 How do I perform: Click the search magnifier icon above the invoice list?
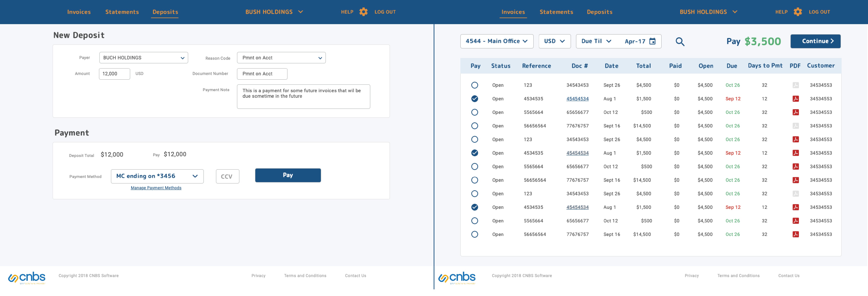click(x=680, y=41)
